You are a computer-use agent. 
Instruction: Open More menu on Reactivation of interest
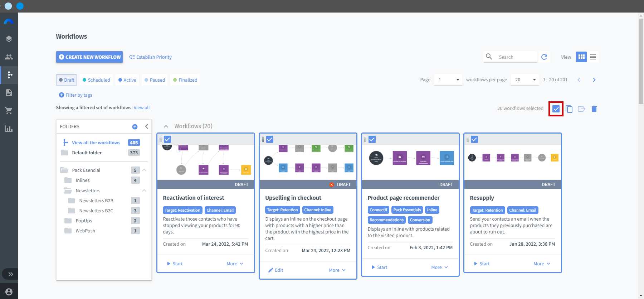235,264
